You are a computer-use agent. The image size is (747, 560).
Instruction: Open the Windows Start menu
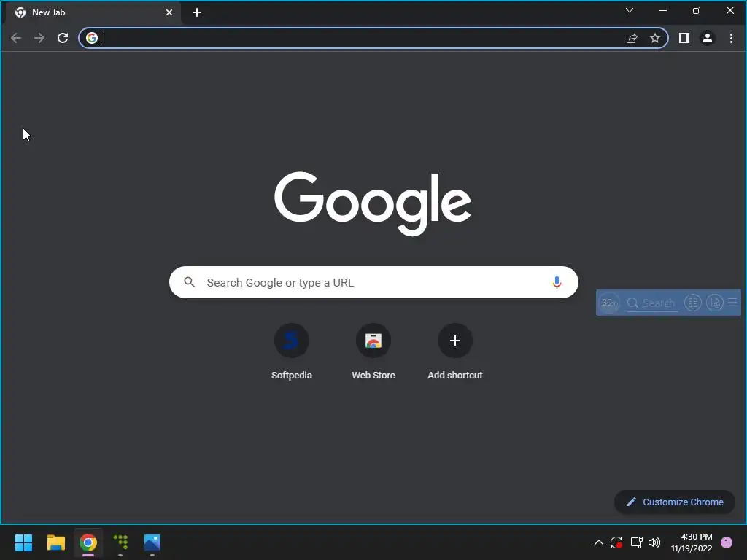(x=23, y=542)
